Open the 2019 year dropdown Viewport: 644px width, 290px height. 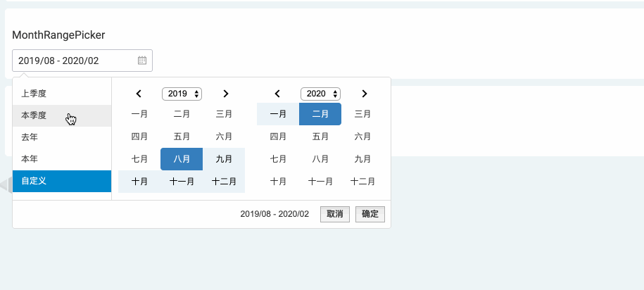182,94
